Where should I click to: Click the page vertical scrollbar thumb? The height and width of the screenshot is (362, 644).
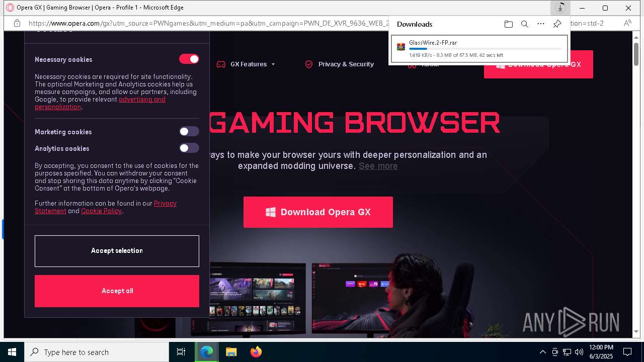tap(636, 54)
